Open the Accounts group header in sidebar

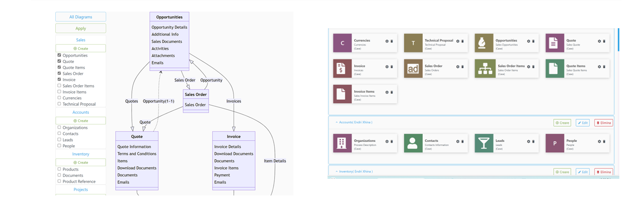pos(80,112)
